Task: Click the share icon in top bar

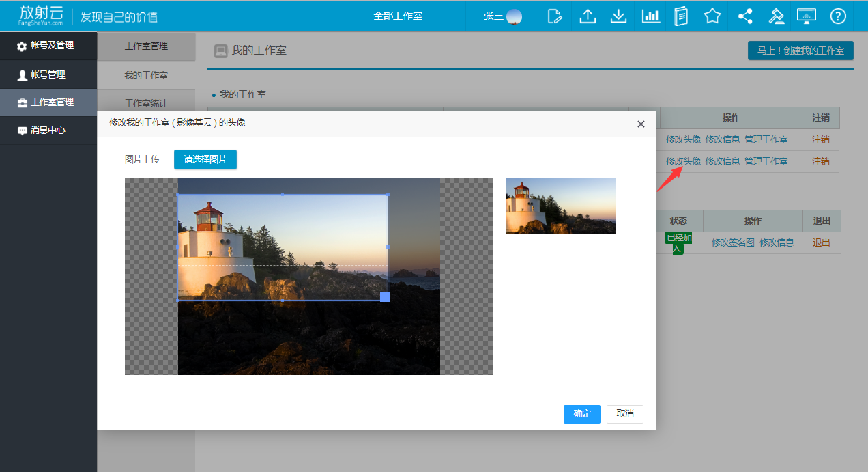Action: (x=745, y=16)
